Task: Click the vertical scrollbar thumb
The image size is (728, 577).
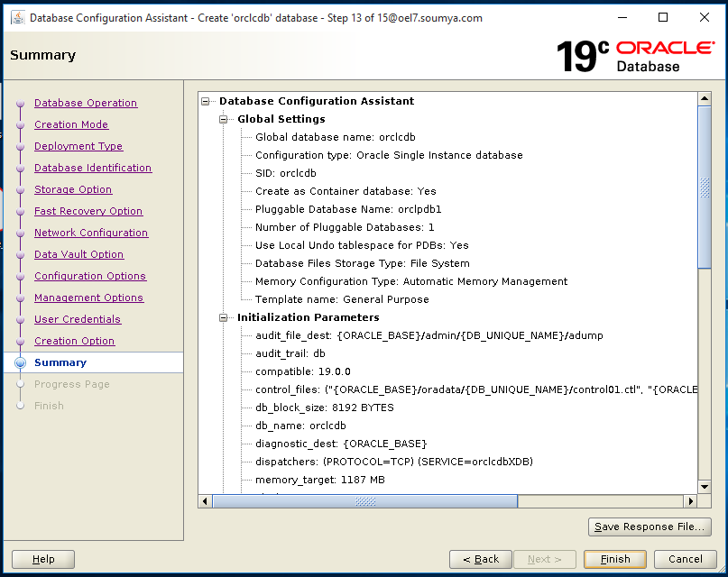Action: point(705,188)
